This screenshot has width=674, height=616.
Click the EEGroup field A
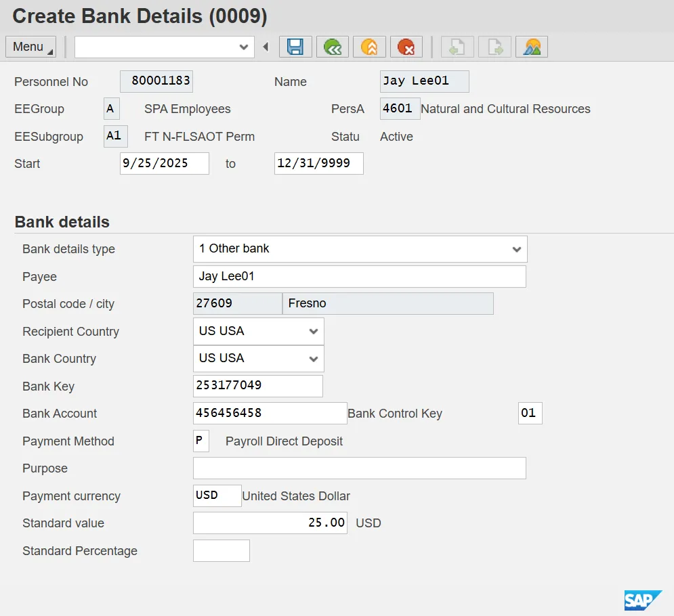(112, 109)
